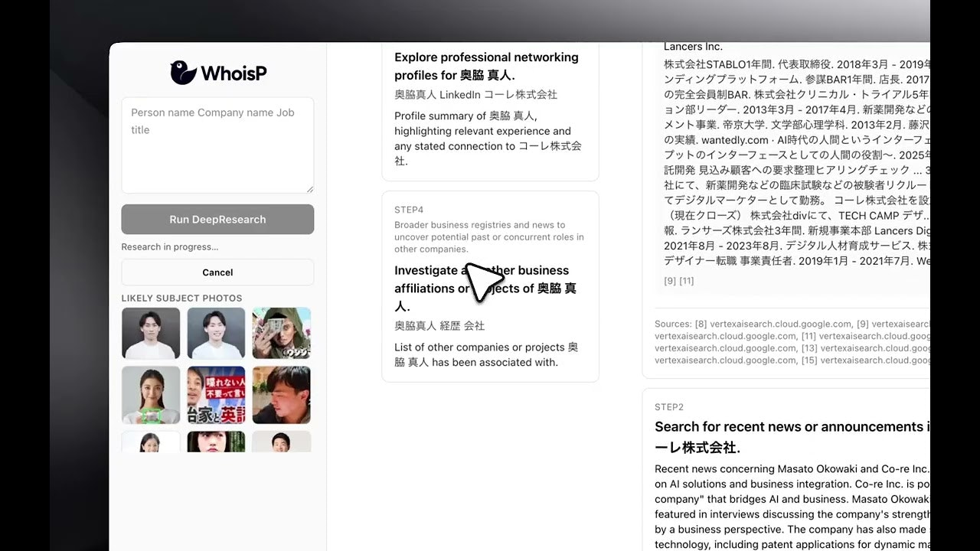Click the person name input field
Screen dimensions: 980x551
pyautogui.click(x=217, y=145)
